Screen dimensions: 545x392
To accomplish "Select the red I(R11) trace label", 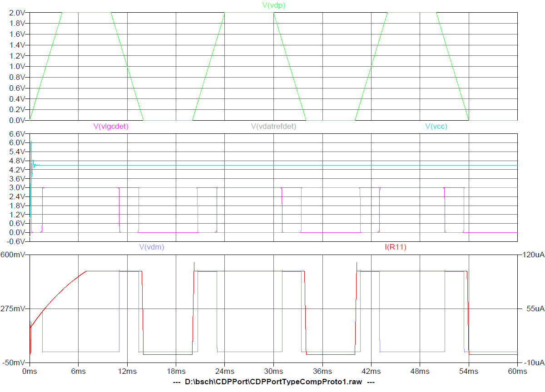I will coord(396,247).
